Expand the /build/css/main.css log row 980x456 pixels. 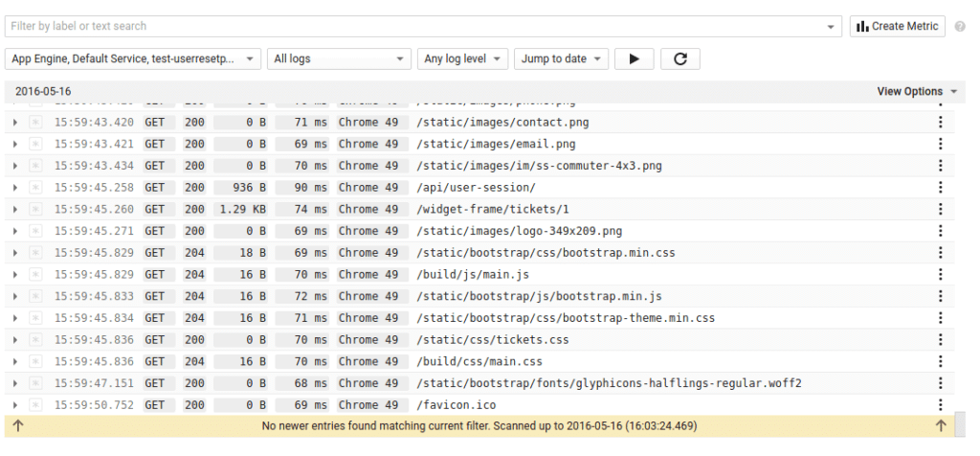coord(15,361)
